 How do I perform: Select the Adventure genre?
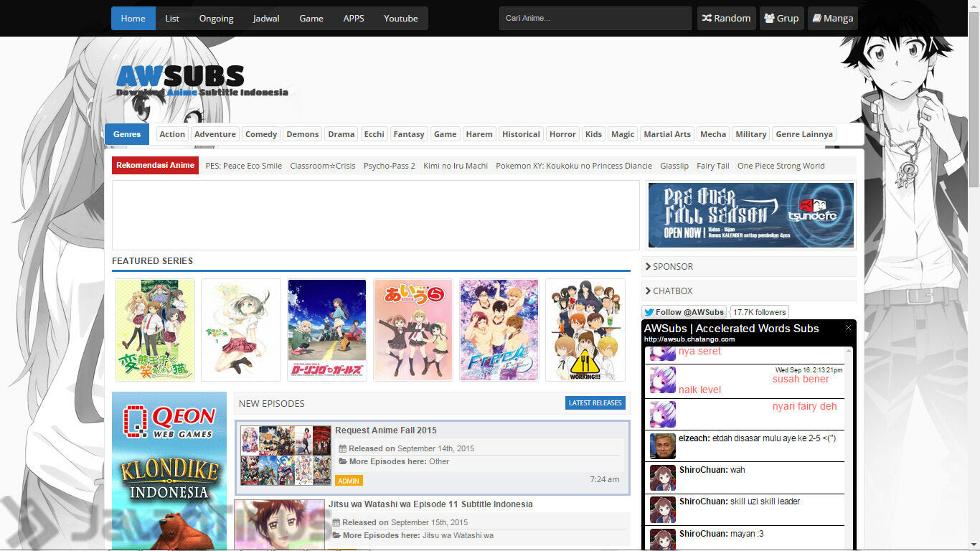(215, 134)
